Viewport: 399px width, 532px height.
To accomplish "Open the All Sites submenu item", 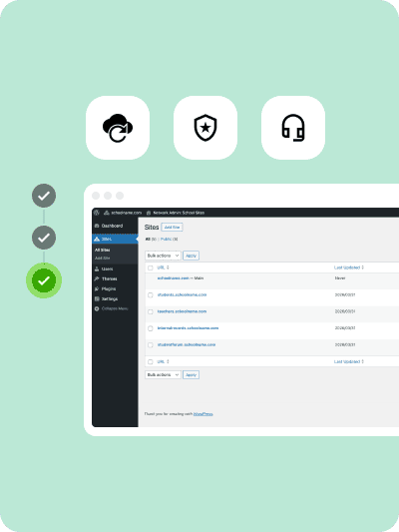I will (103, 251).
